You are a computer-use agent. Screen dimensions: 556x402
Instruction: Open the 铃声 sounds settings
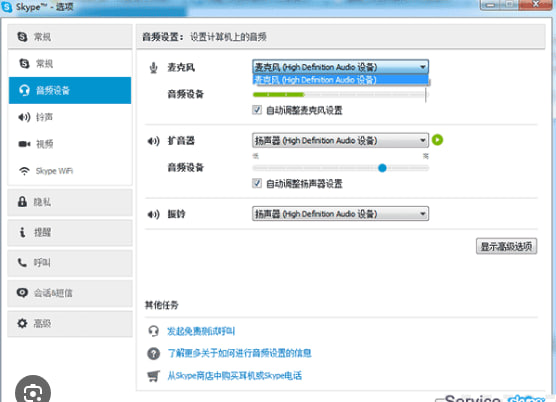tap(70, 117)
